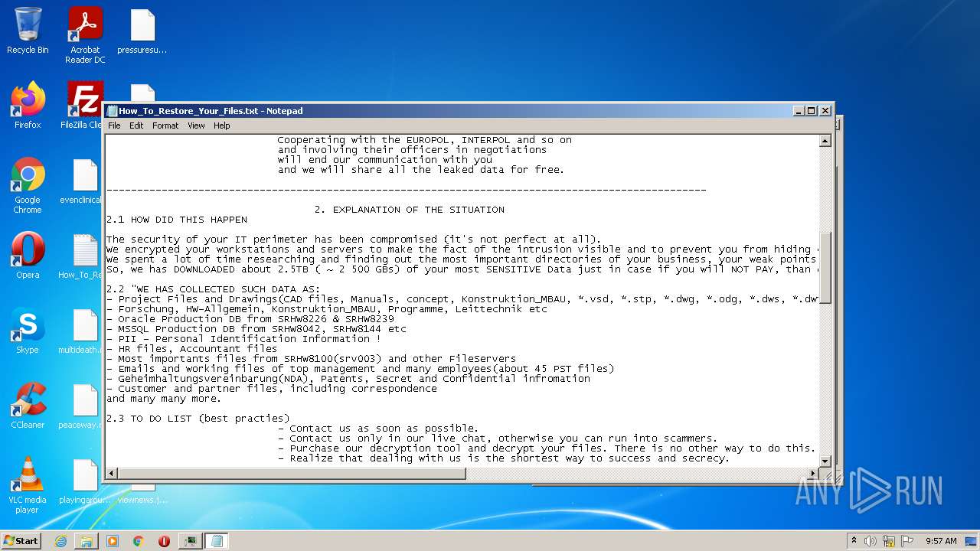Click the vertical scrollbar down arrow

click(x=825, y=461)
